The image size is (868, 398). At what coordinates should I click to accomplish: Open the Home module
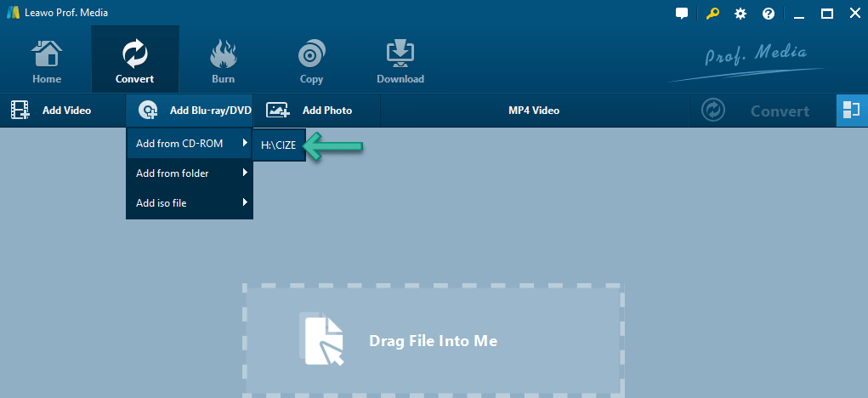47,61
